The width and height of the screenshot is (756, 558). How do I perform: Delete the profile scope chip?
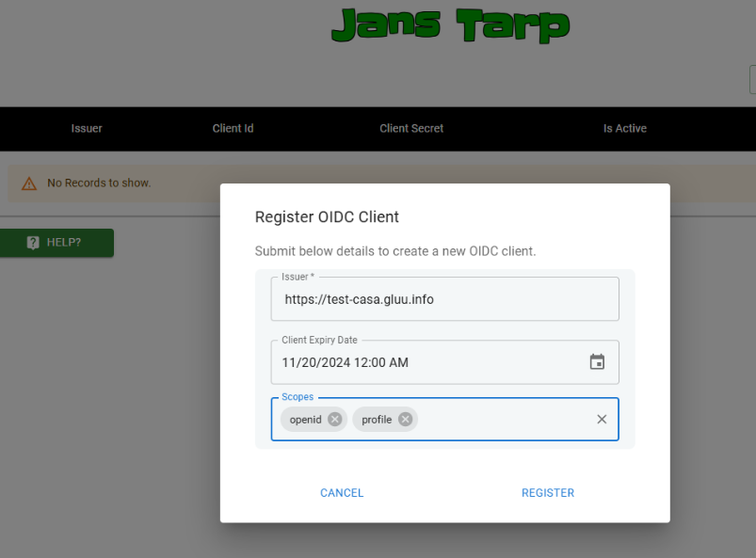tap(405, 420)
